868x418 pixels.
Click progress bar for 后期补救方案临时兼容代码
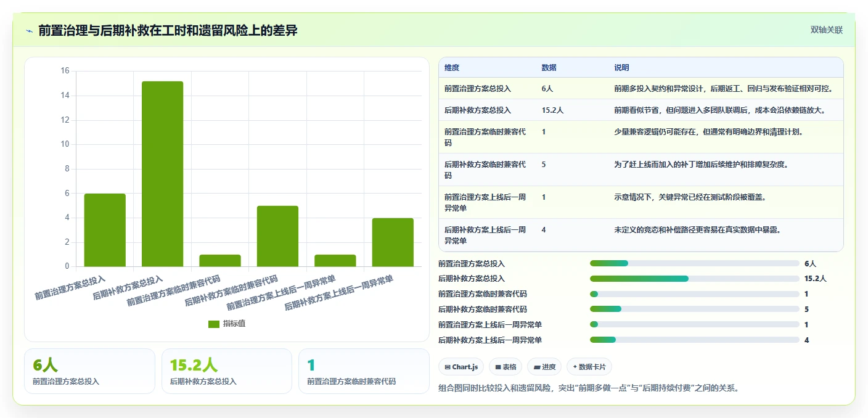[x=695, y=309]
